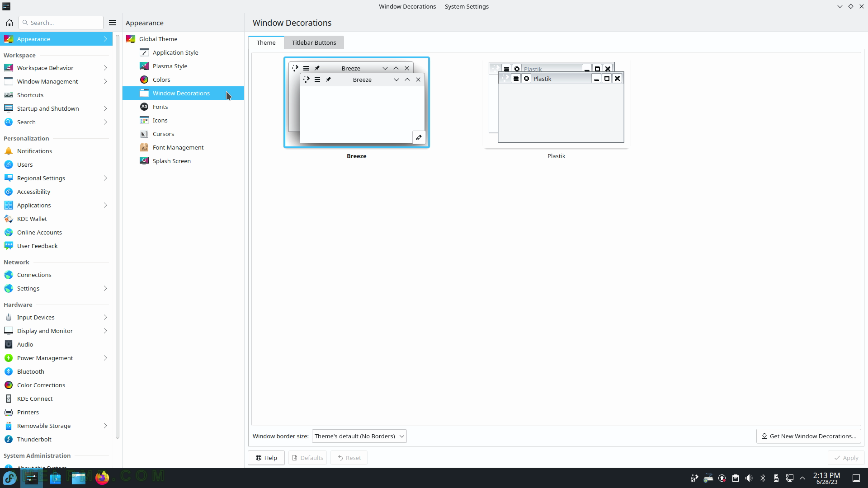The image size is (868, 488).
Task: Open Window border size dropdown
Action: coord(359,436)
